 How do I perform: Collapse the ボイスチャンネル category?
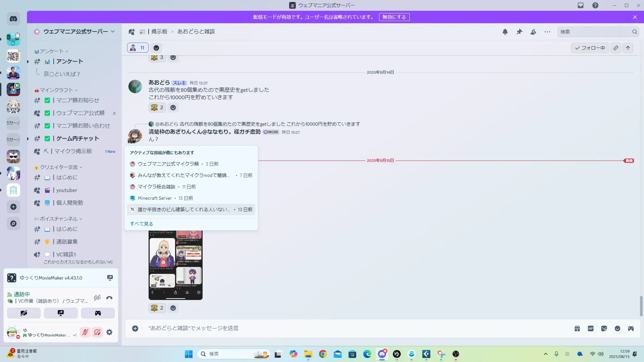click(59, 219)
